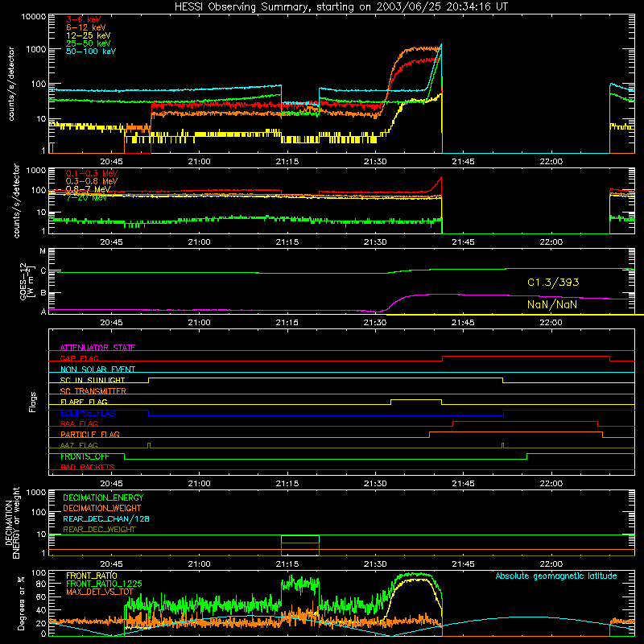
Task: Select the 3-6 keV legend label
Action: 84,19
